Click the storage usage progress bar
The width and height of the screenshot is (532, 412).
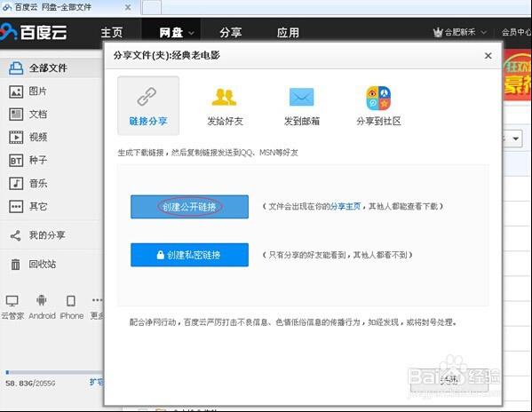54,372
